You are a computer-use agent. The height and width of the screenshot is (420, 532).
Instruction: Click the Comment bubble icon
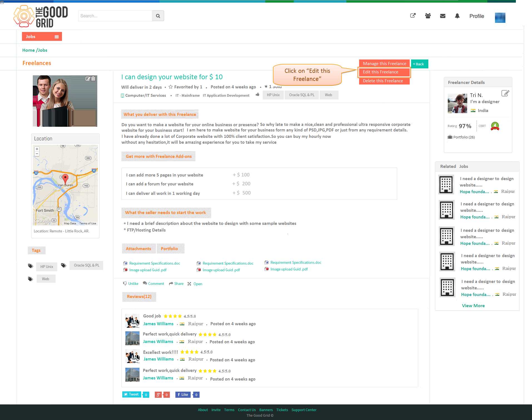145,283
